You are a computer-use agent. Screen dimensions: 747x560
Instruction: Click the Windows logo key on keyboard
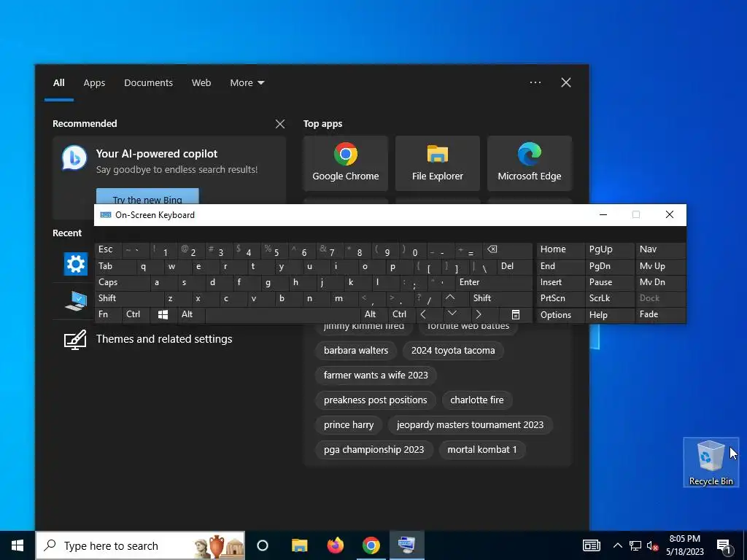click(x=163, y=314)
